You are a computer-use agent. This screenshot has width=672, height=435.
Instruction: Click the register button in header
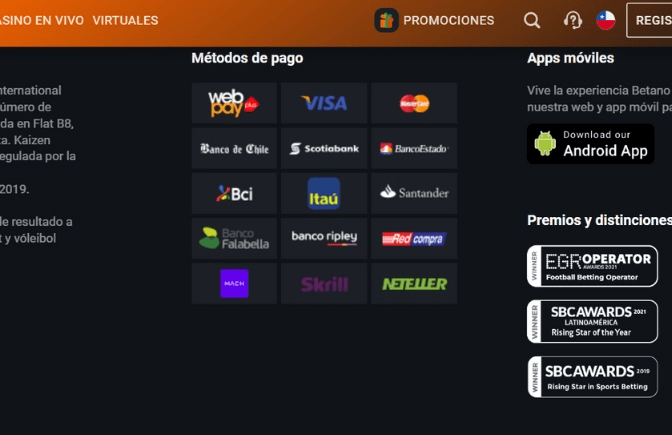coord(649,20)
